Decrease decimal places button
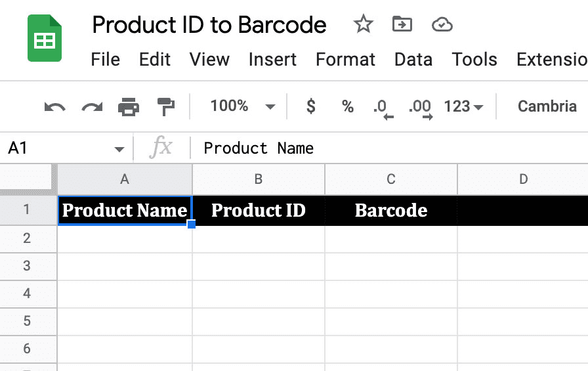This screenshot has height=371, width=588. [382, 108]
